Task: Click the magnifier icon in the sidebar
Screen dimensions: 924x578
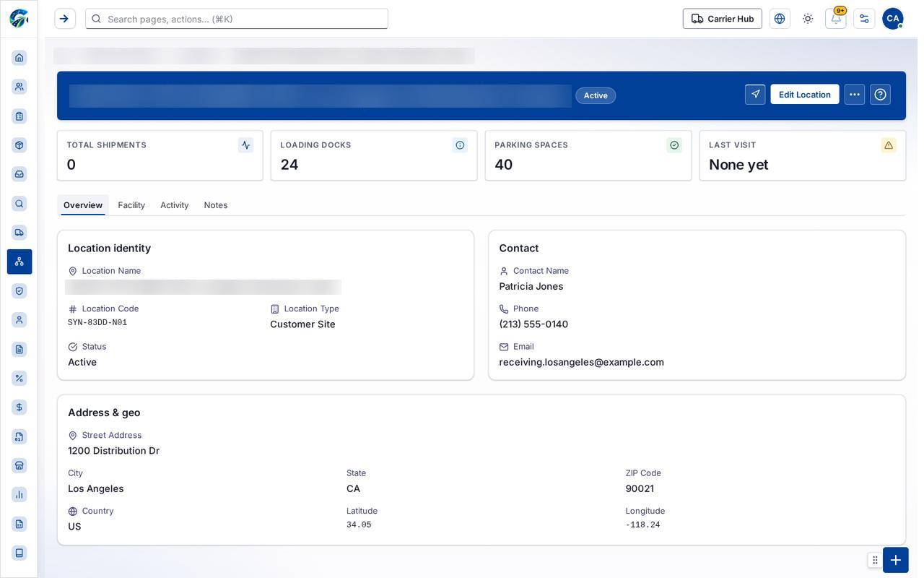Action: (19, 204)
